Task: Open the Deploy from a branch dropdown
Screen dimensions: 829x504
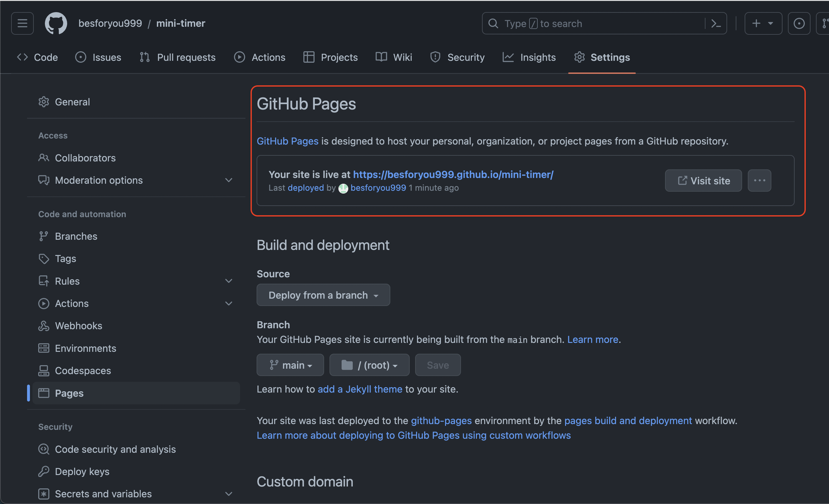Action: tap(323, 295)
